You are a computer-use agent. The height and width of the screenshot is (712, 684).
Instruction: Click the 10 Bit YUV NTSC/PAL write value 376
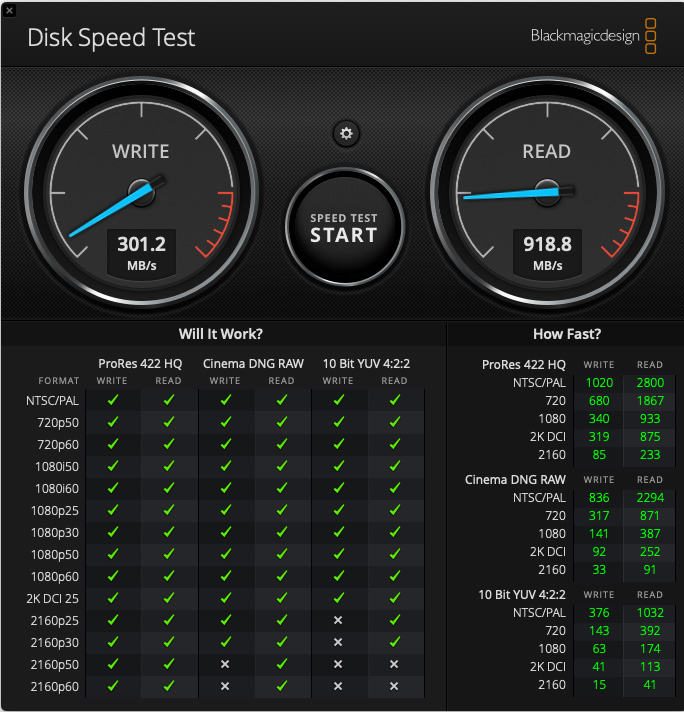tap(599, 613)
